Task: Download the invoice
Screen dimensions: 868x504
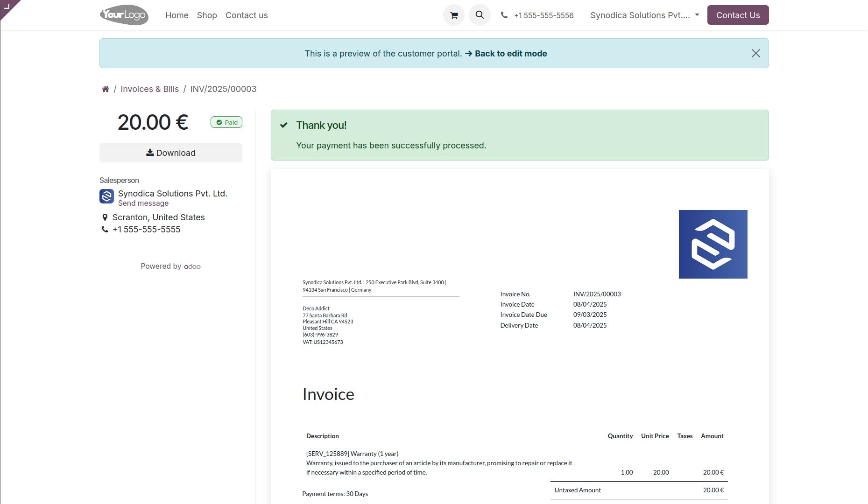Action: (171, 153)
